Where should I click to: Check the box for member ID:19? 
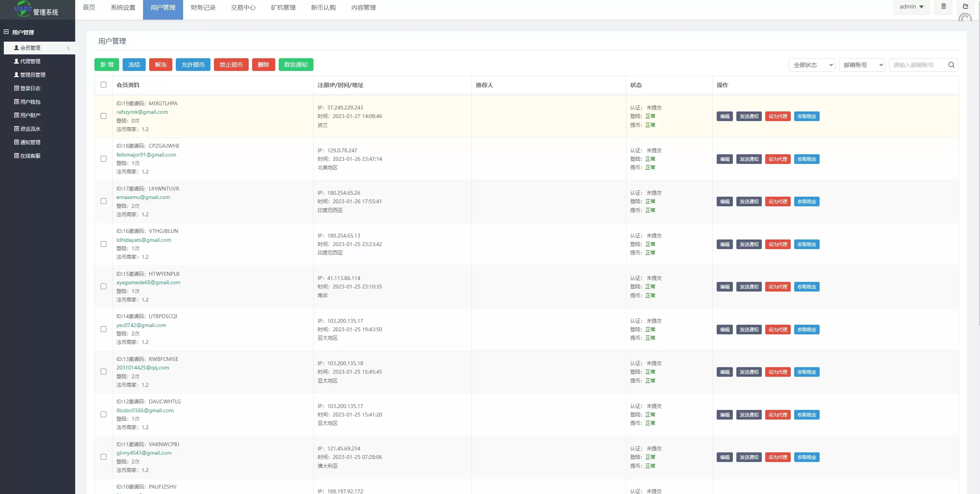click(x=103, y=116)
